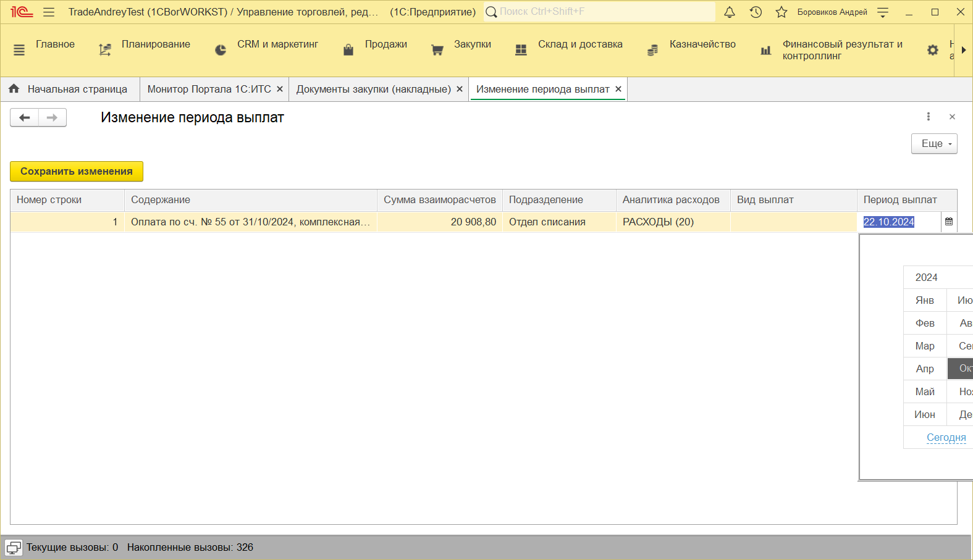This screenshot has height=560, width=973.
Task: Close the Монитор Портала 1С:ИТС tab
Action: pos(280,90)
